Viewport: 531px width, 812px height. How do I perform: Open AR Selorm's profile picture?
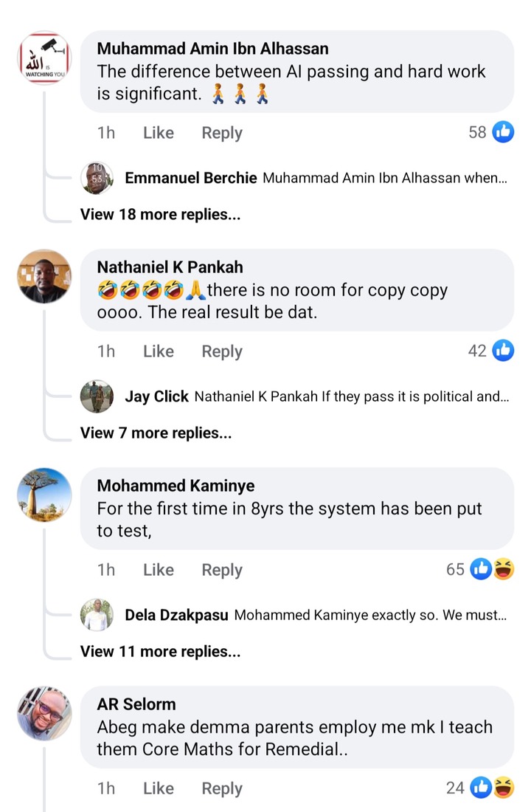tap(44, 713)
